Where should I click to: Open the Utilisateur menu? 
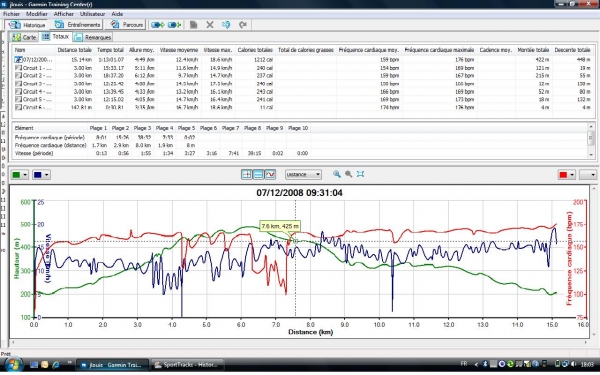92,14
